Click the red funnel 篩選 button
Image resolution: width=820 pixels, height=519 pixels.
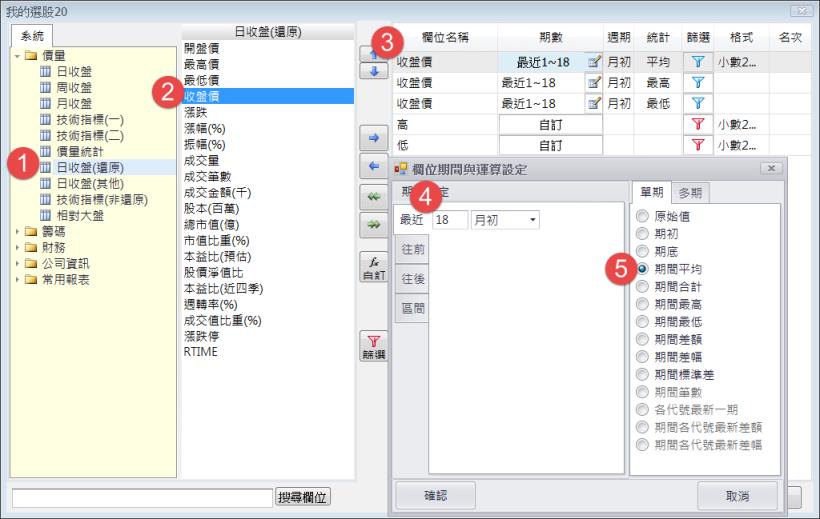pyautogui.click(x=374, y=346)
